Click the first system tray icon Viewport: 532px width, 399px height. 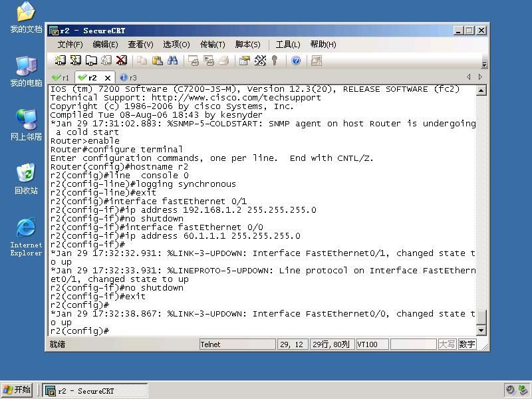click(510, 390)
